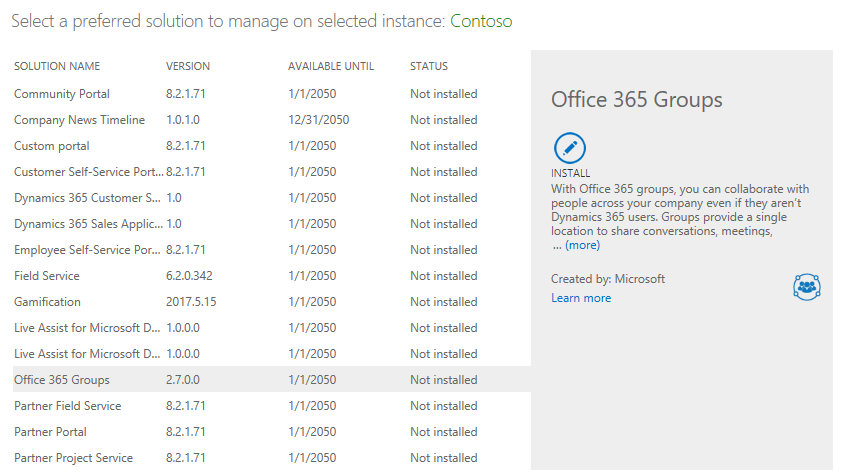
Task: Sort by the Version column header
Action: 188,66
